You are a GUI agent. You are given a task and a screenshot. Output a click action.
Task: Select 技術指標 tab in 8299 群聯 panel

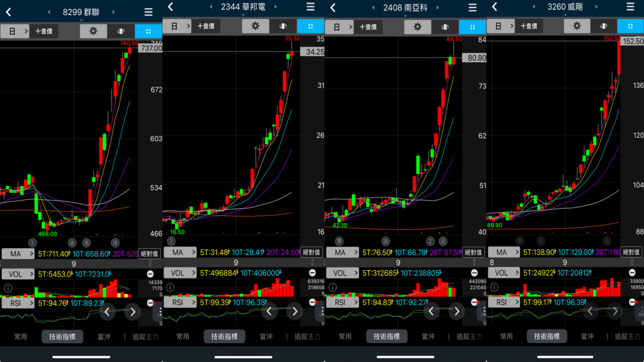click(62, 337)
